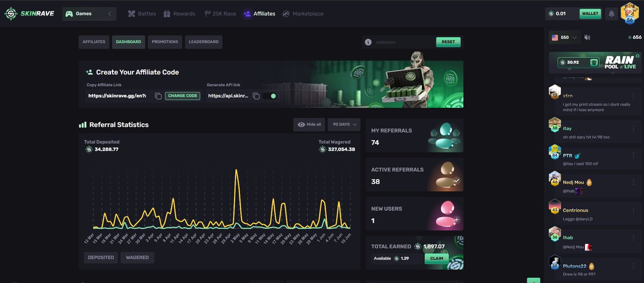Open options menu for Nedj Mou message
644x283 pixels.
[633, 182]
